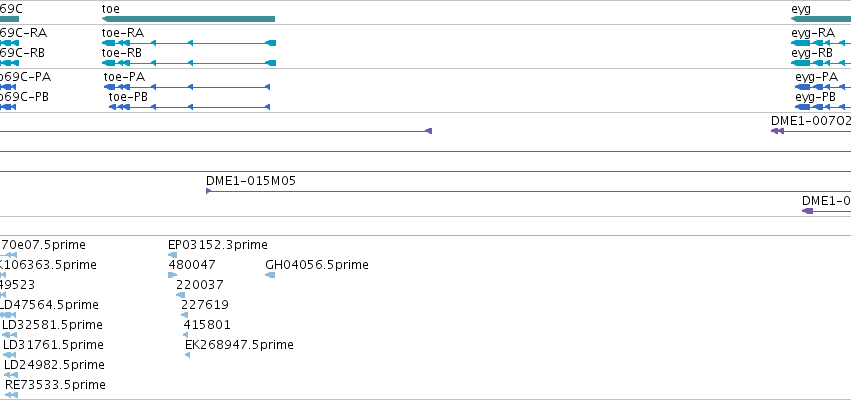Select the DME1-015M05 clone start marker
Image resolution: width=851 pixels, height=400 pixels.
click(208, 191)
